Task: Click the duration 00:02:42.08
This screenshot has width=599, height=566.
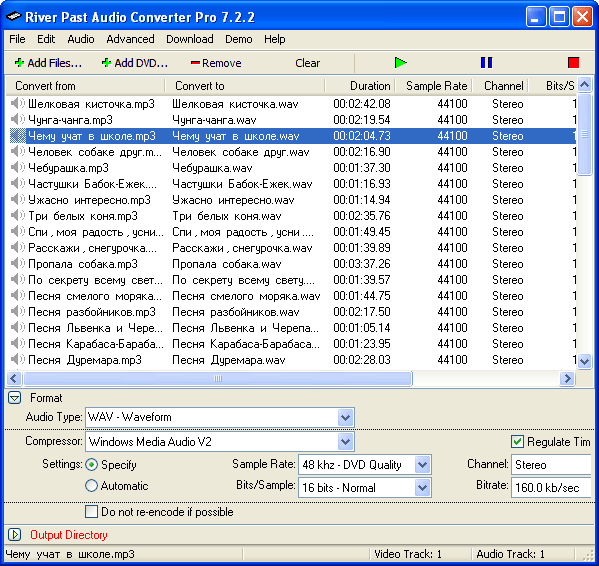Action: tap(362, 103)
